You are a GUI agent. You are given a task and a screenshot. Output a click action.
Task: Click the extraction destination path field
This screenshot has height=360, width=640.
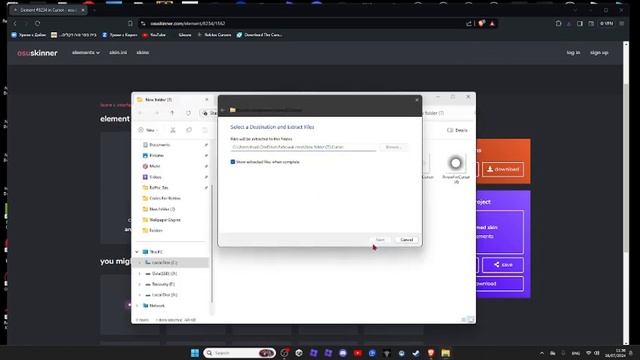[x=303, y=147]
